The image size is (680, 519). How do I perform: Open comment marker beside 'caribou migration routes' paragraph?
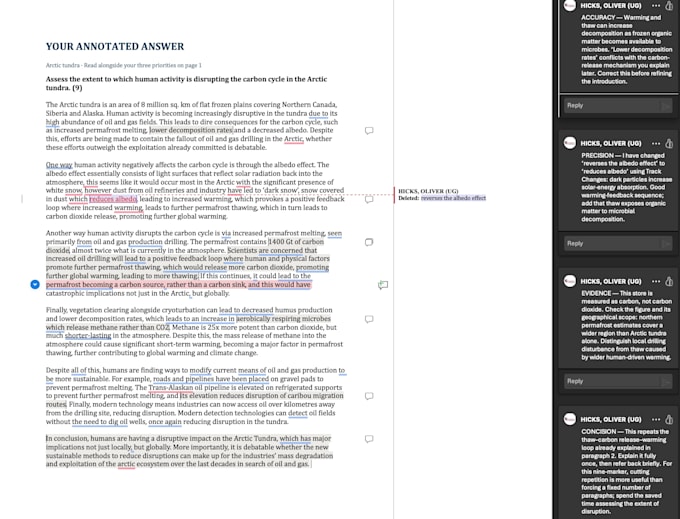click(x=369, y=396)
